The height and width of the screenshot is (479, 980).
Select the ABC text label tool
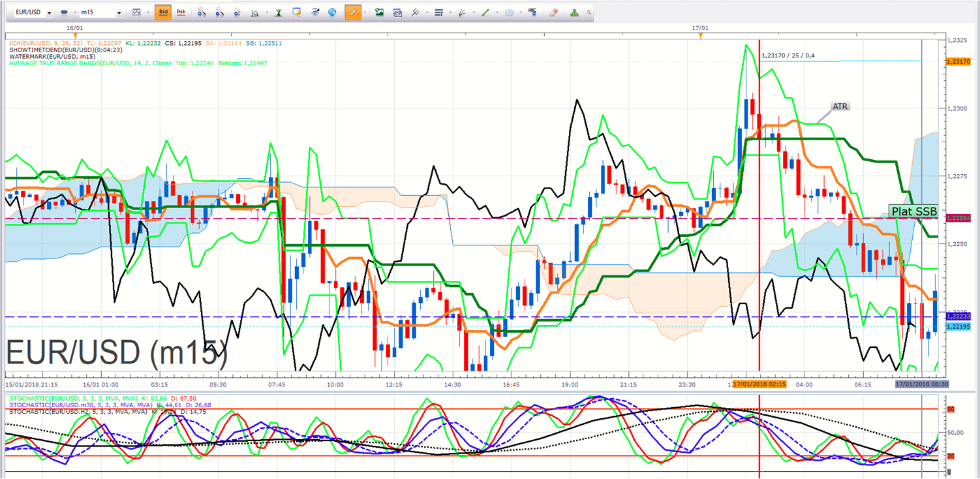pyautogui.click(x=532, y=12)
